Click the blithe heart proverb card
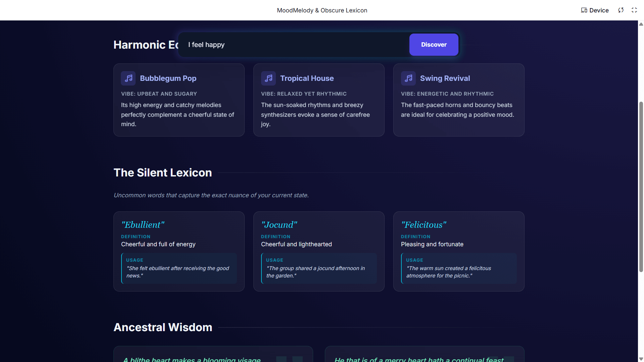Viewport: 644px width, 362px height. click(213, 354)
